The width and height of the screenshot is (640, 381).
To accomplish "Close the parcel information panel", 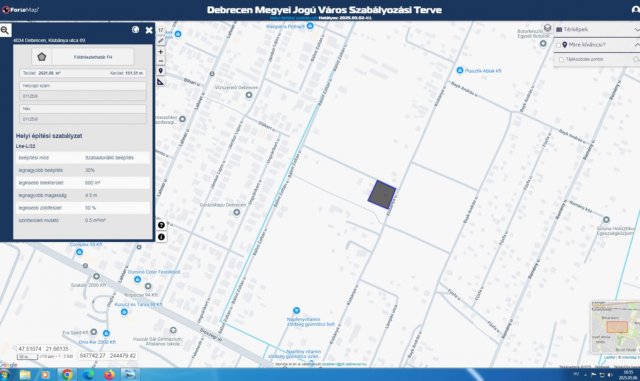I will 149,30.
